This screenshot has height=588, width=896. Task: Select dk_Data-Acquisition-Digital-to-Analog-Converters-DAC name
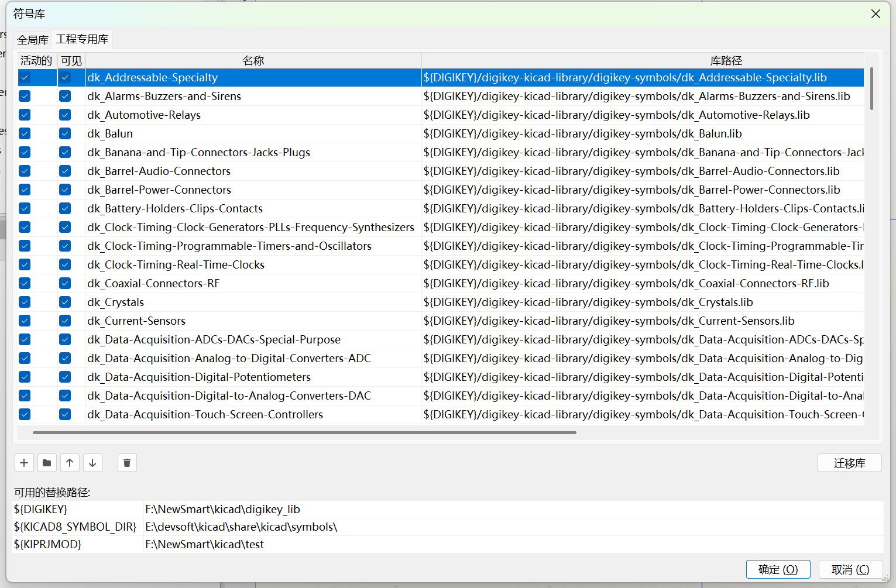click(253, 396)
